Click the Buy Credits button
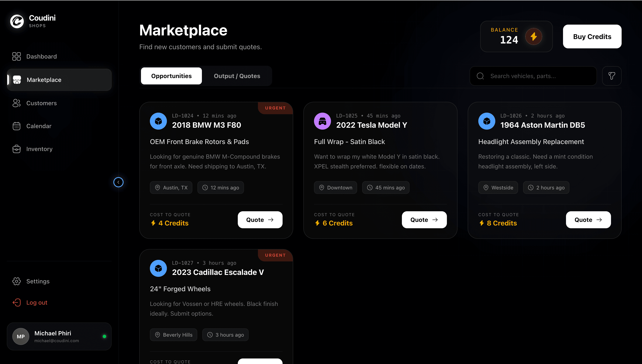Viewport: 642px width, 364px height. (x=592, y=36)
